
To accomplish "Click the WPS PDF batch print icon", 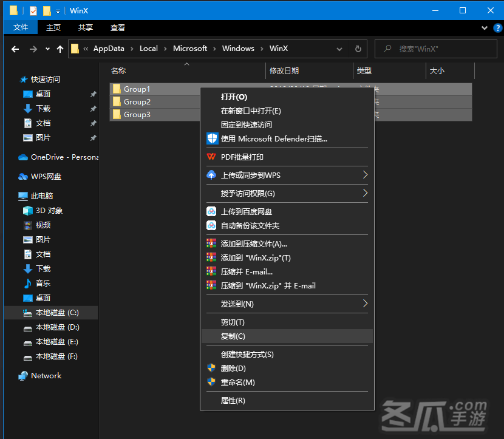I will [211, 157].
